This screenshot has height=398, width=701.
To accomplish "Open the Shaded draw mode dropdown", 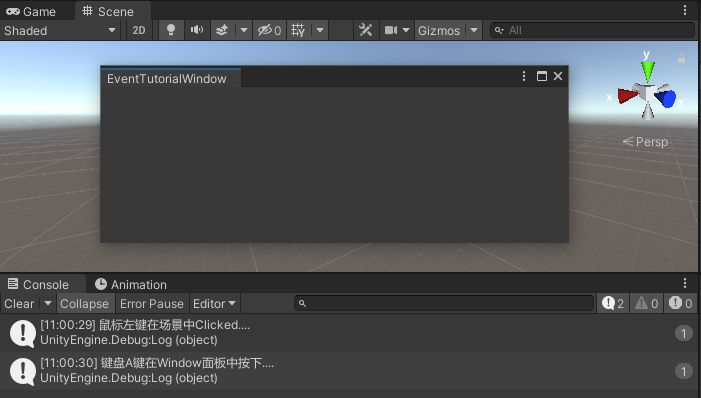I will (60, 30).
